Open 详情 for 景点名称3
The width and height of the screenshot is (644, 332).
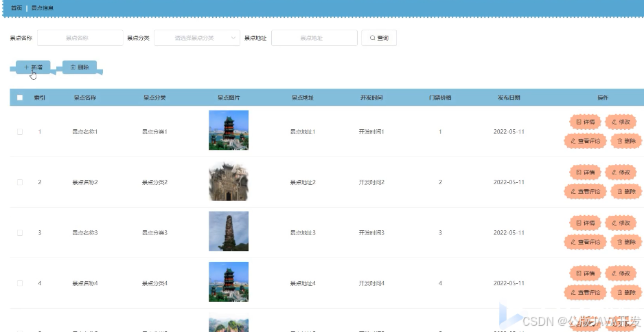click(585, 223)
